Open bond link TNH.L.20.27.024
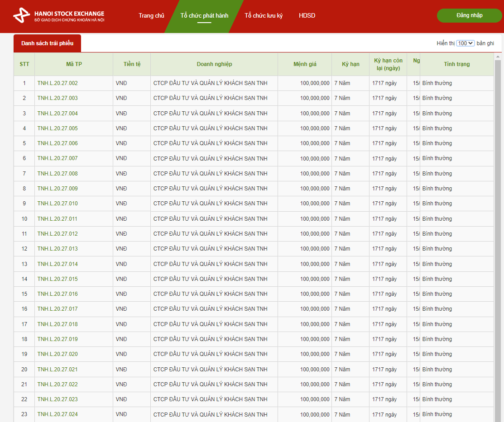 (x=58, y=414)
